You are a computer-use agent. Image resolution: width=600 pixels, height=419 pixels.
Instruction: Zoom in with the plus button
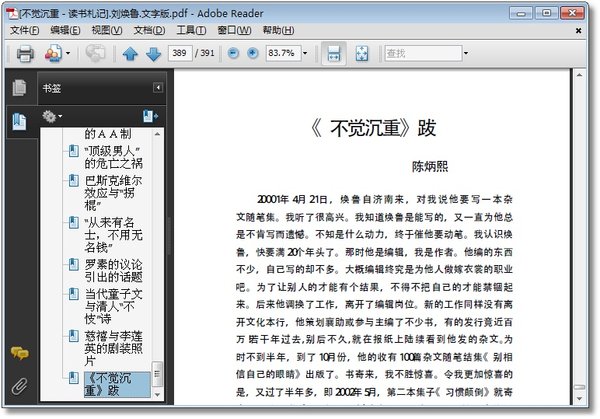253,53
